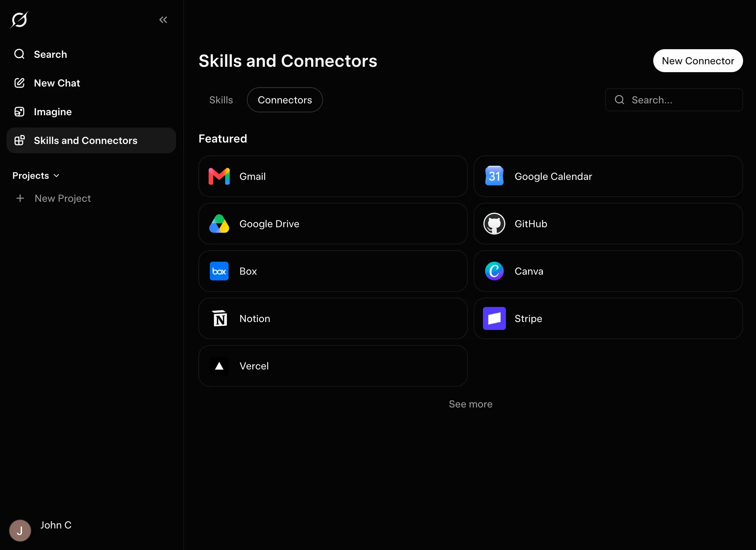
Task: Focus the connectors Search input field
Action: [674, 100]
